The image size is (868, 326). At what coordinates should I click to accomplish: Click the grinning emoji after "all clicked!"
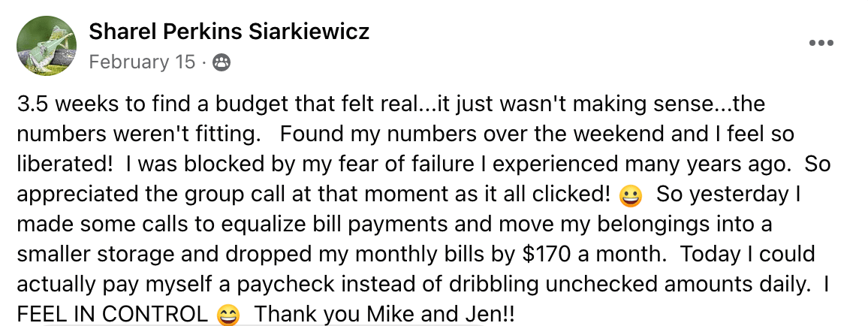pos(631,196)
